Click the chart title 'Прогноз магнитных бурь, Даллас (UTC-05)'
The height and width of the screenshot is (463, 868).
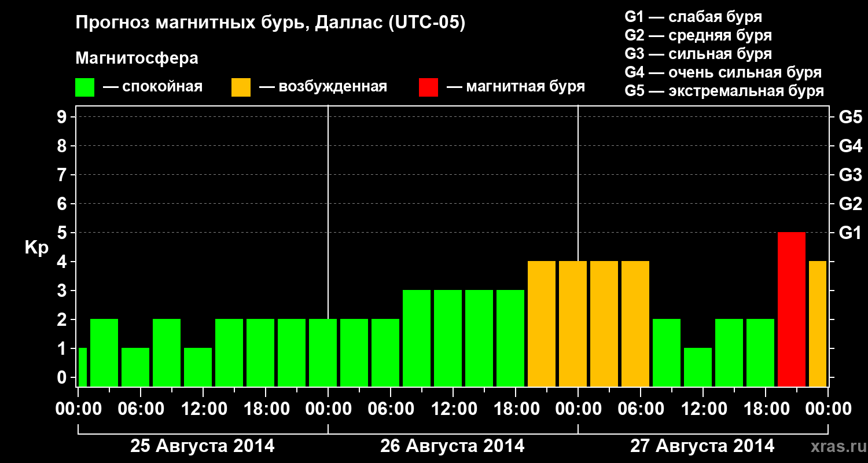coord(270,23)
